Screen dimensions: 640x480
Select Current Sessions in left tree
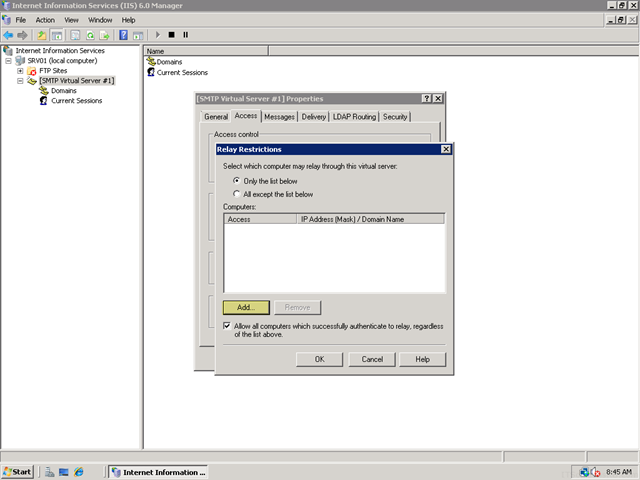[x=76, y=101]
